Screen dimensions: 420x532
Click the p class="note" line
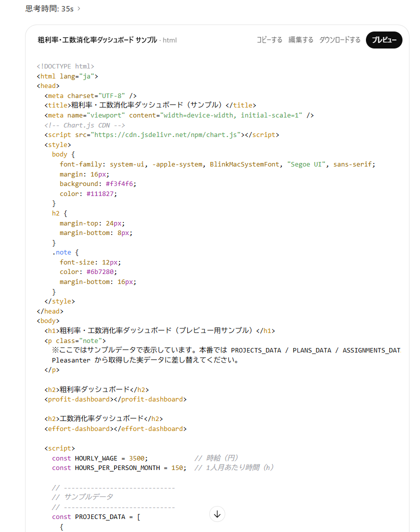[75, 340]
